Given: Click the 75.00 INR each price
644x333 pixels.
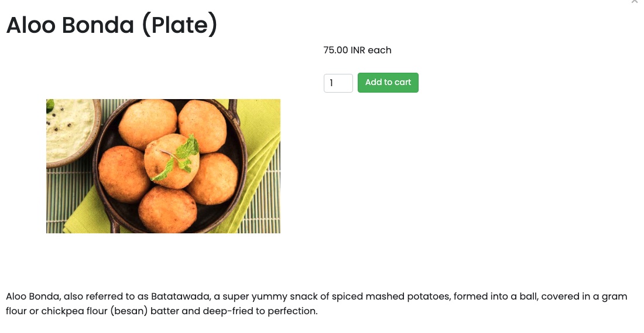Looking at the screenshot, I should (x=357, y=50).
